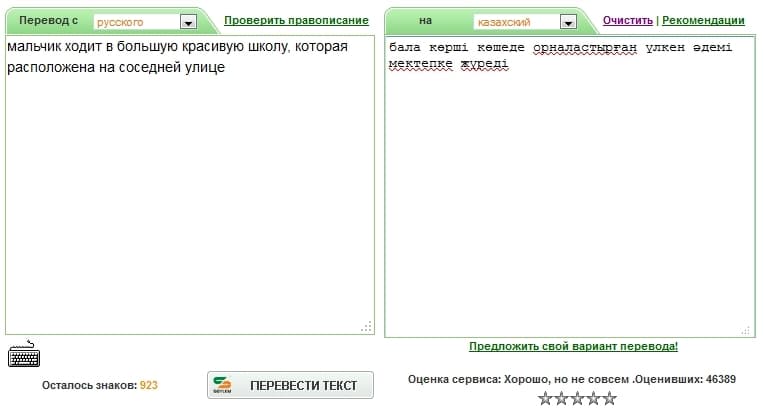Viewport: 764px width, 413px height.
Task: Rate service with first star
Action: click(x=545, y=399)
